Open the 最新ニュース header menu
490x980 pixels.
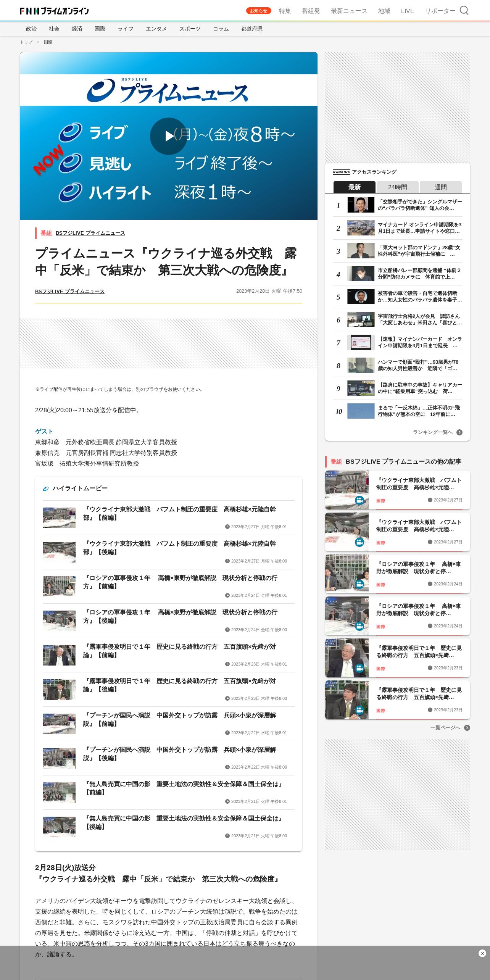[x=349, y=11]
